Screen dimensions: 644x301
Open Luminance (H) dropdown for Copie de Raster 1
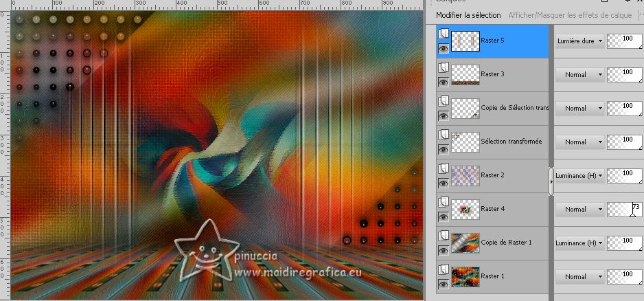(580, 243)
